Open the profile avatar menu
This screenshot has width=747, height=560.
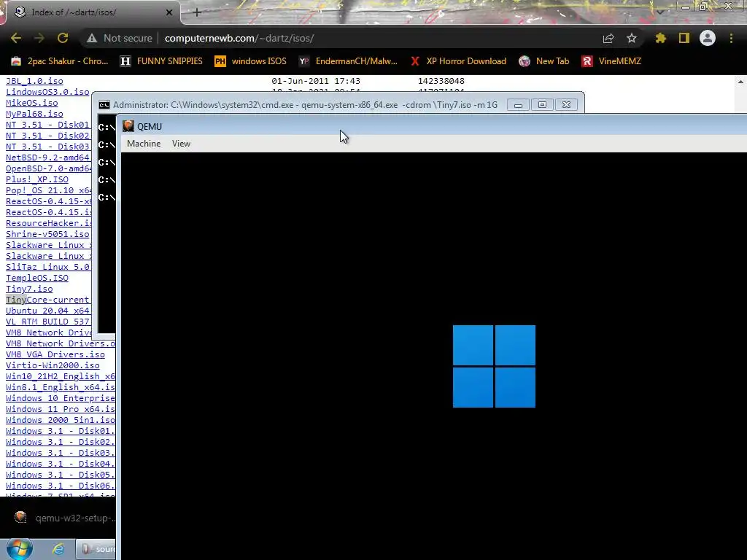[x=708, y=38]
